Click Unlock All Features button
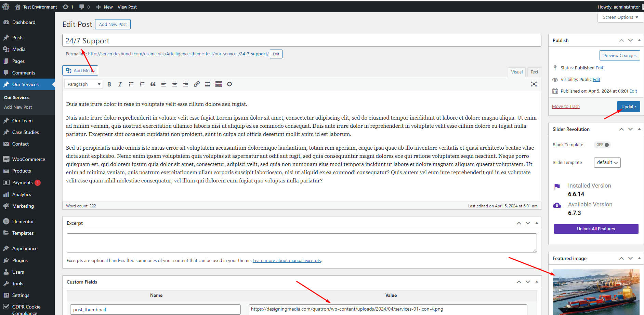 [x=596, y=229]
